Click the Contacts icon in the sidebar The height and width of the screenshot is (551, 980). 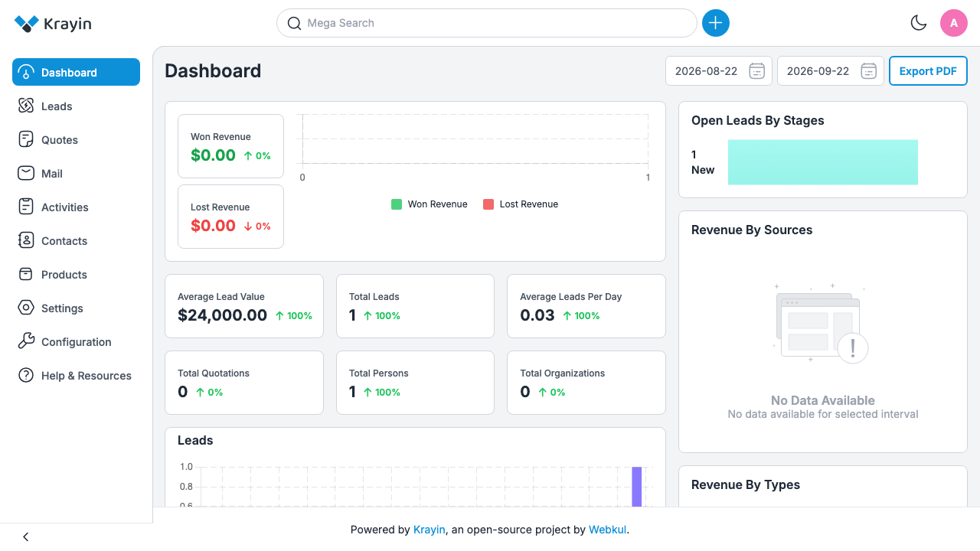coord(26,240)
